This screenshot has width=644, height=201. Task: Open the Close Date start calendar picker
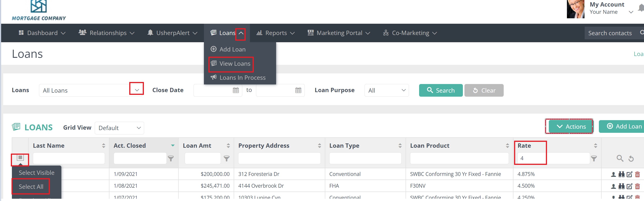235,90
